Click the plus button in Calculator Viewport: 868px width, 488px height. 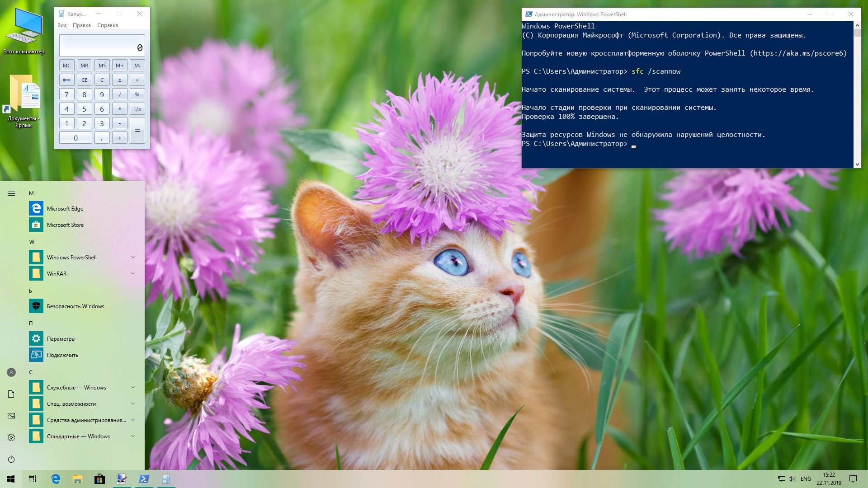coord(119,138)
